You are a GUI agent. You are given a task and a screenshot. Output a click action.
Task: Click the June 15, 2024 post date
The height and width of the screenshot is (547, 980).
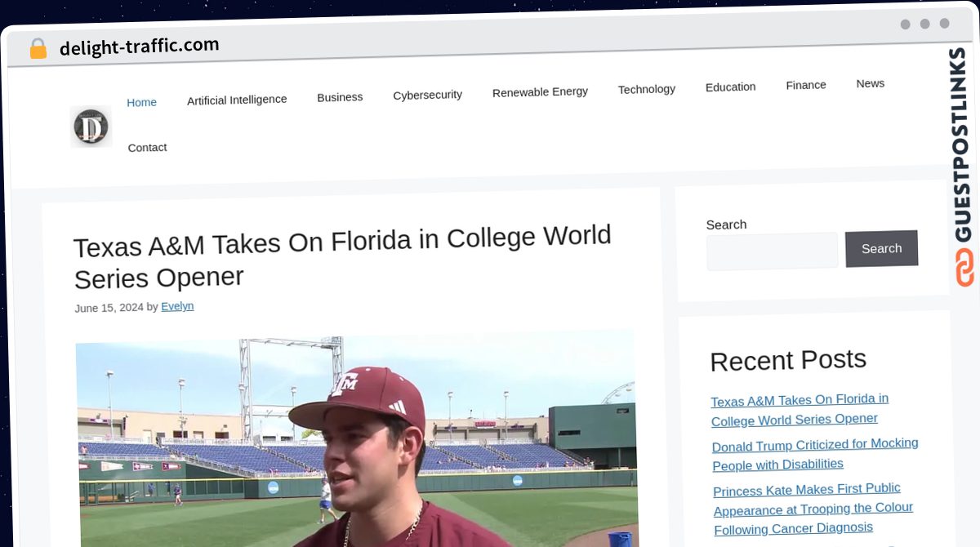109,308
